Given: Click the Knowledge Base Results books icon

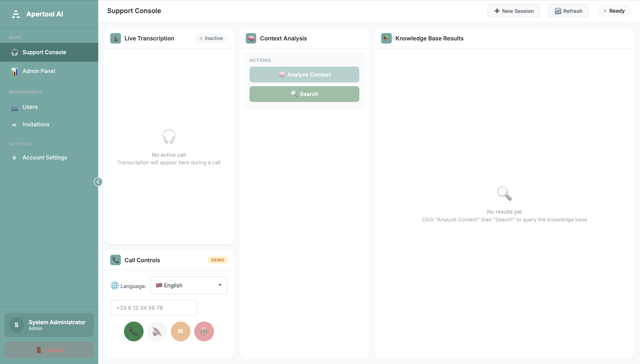Looking at the screenshot, I should pyautogui.click(x=386, y=38).
